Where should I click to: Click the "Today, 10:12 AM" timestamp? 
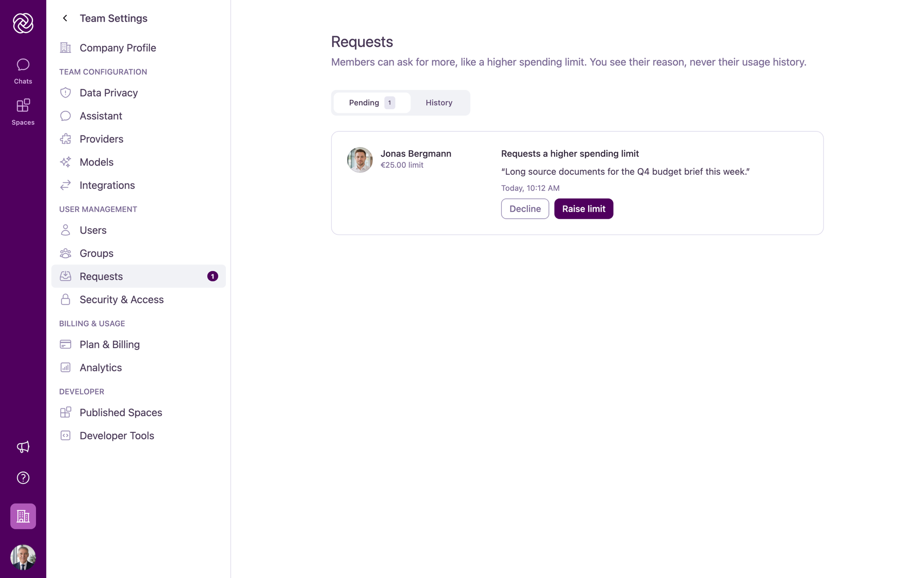click(530, 188)
